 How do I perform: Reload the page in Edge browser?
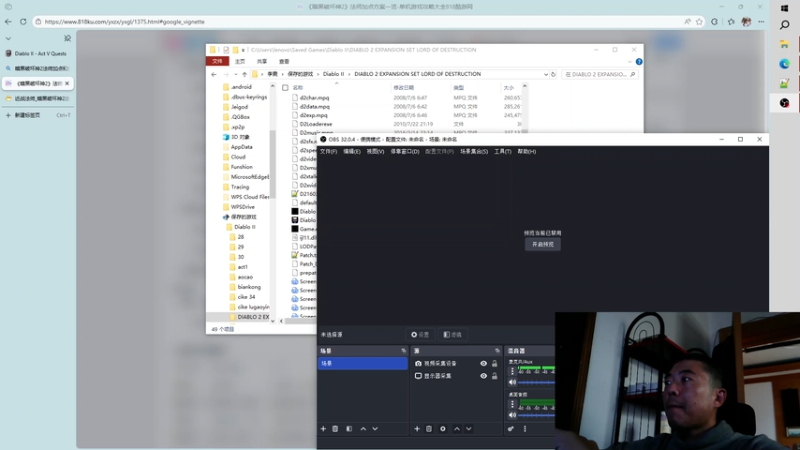point(23,21)
